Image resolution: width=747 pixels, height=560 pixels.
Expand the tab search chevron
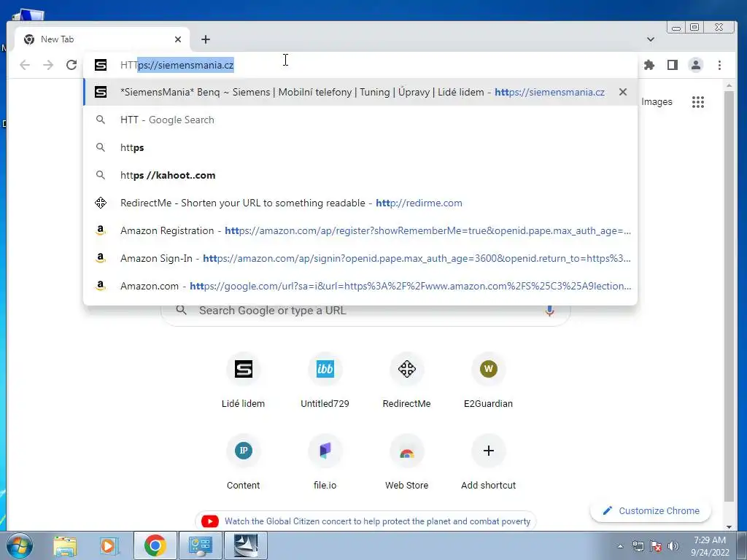pyautogui.click(x=650, y=39)
